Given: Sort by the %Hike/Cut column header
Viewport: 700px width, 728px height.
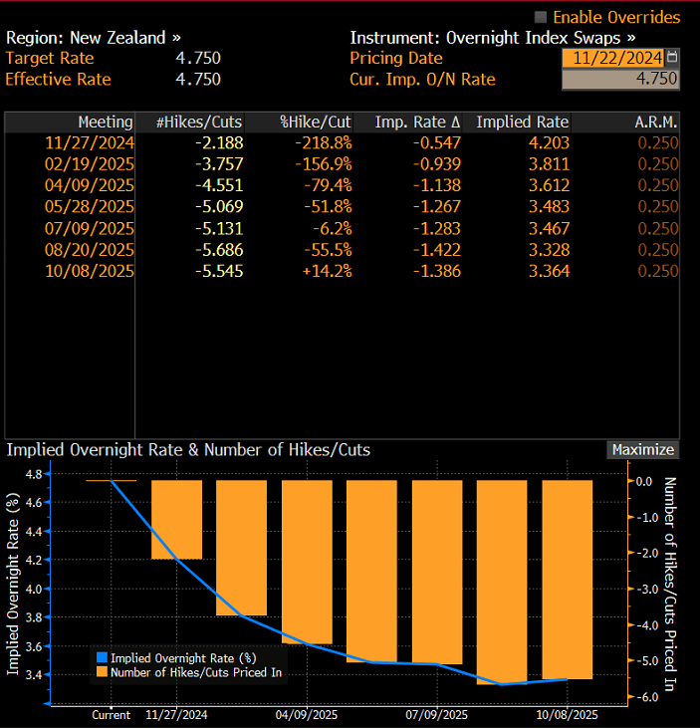Looking at the screenshot, I should tap(299, 122).
